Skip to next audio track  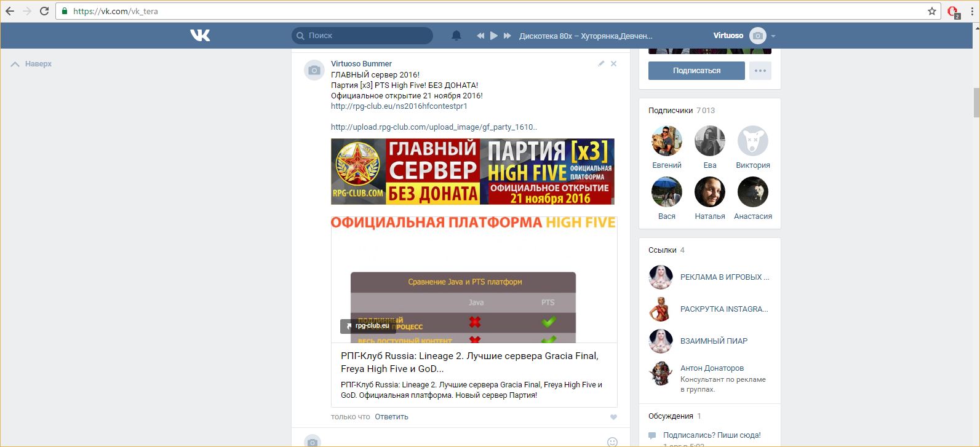point(507,36)
